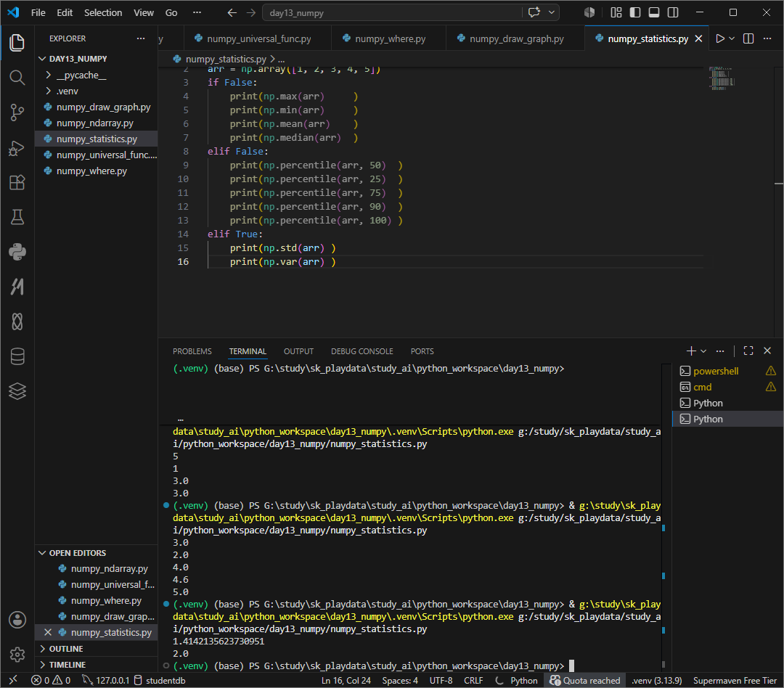Screen dimensions: 784x688
Task: Customize layout icon in title bar
Action: coord(616,12)
